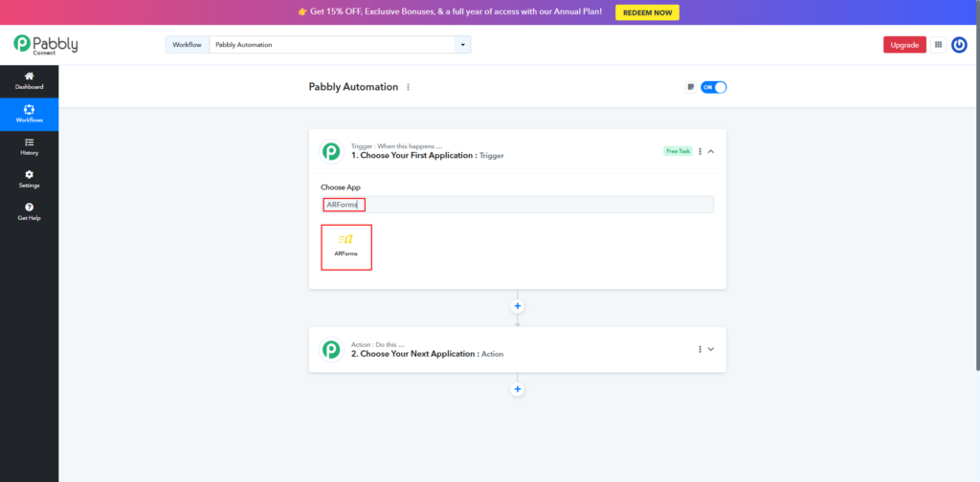The image size is (980, 482).
Task: Open the action step three-dot menu
Action: pos(700,350)
